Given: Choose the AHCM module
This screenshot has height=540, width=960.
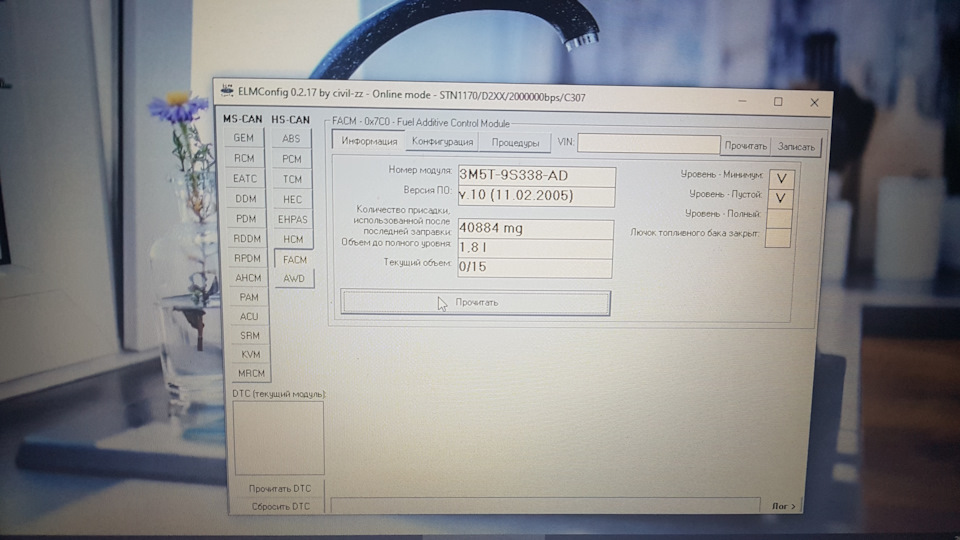Looking at the screenshot, I should (x=248, y=278).
